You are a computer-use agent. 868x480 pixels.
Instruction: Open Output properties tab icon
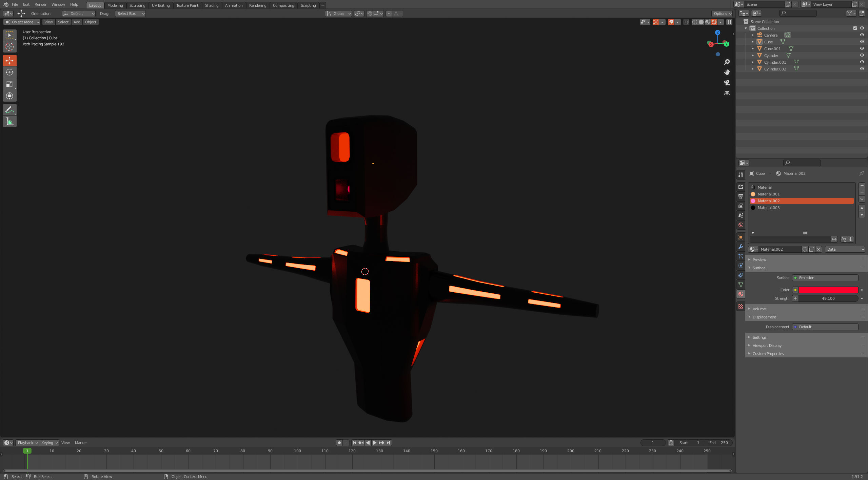[x=741, y=196]
